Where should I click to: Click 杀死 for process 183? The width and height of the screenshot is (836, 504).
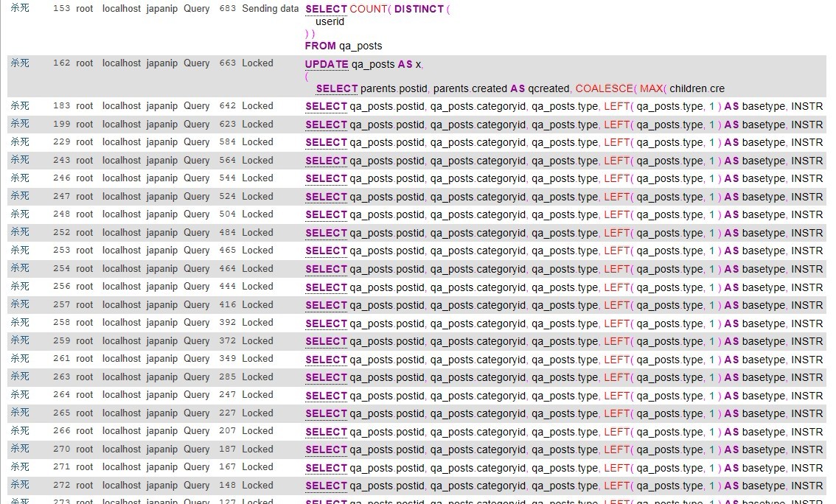(x=20, y=106)
